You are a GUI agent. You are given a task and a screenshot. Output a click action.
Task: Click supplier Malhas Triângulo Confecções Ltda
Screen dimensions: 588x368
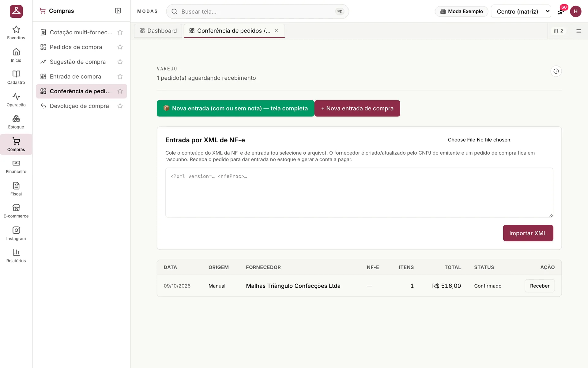click(x=293, y=286)
